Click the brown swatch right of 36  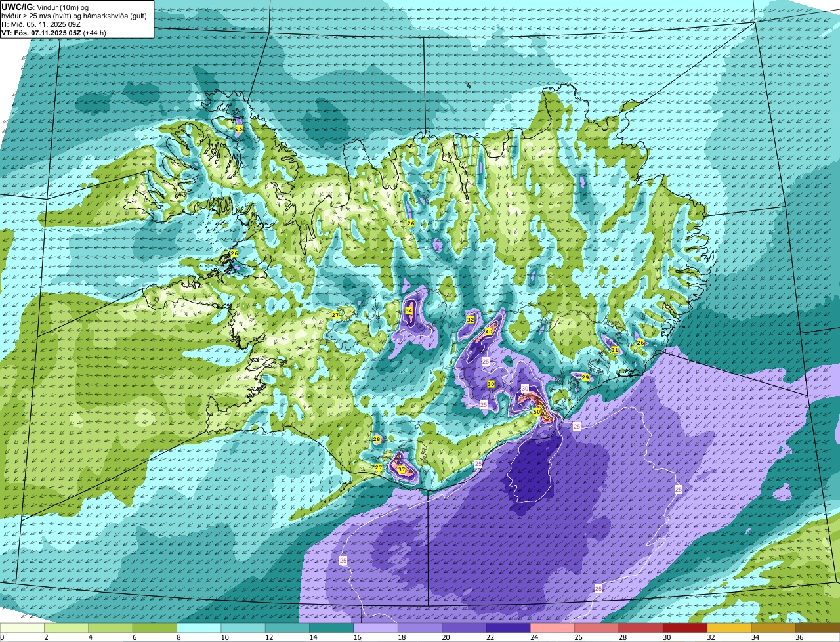pyautogui.click(x=817, y=628)
